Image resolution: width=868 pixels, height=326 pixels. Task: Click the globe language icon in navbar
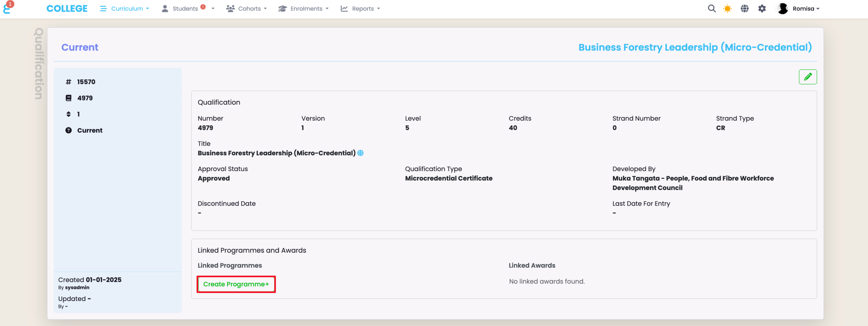(x=745, y=9)
